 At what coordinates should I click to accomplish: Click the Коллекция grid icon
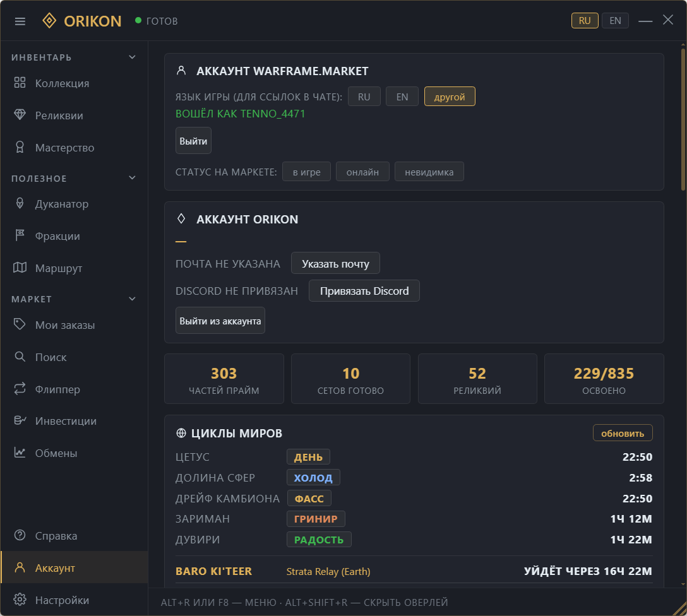pos(20,83)
